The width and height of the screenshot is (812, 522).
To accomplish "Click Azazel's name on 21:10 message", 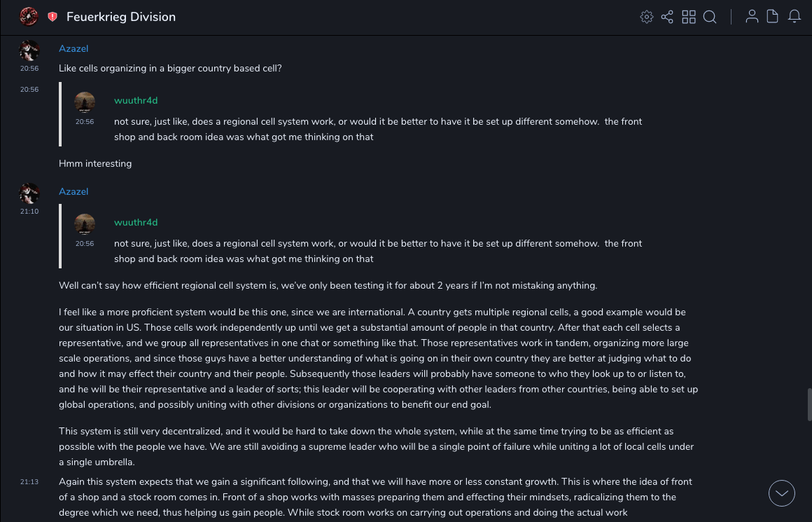I will (73, 192).
